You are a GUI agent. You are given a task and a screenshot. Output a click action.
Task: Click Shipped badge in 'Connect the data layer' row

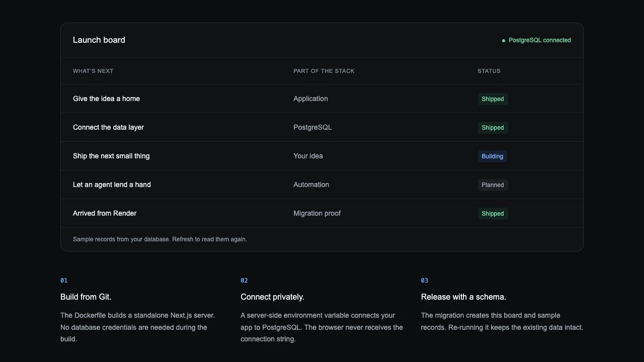(493, 128)
